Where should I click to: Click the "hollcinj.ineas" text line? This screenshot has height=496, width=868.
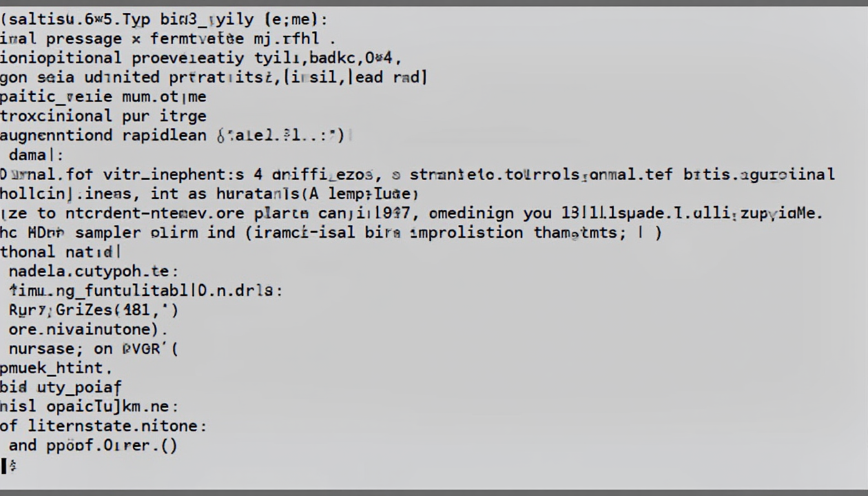pyautogui.click(x=209, y=194)
